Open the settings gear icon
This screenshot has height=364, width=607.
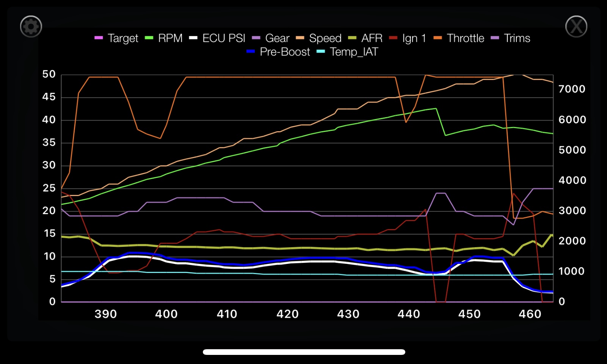(x=31, y=27)
